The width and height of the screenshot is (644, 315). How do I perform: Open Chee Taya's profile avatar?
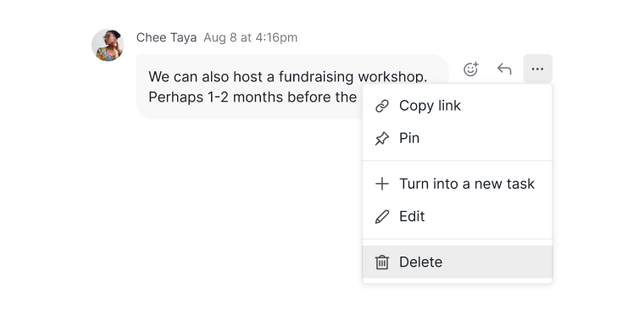(108, 45)
